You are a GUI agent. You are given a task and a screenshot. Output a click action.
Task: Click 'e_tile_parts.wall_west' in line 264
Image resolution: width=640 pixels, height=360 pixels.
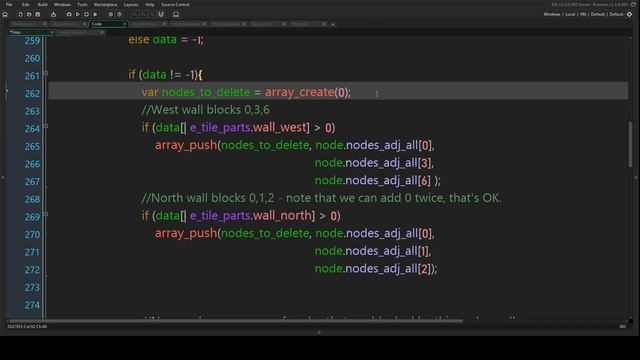pos(249,127)
